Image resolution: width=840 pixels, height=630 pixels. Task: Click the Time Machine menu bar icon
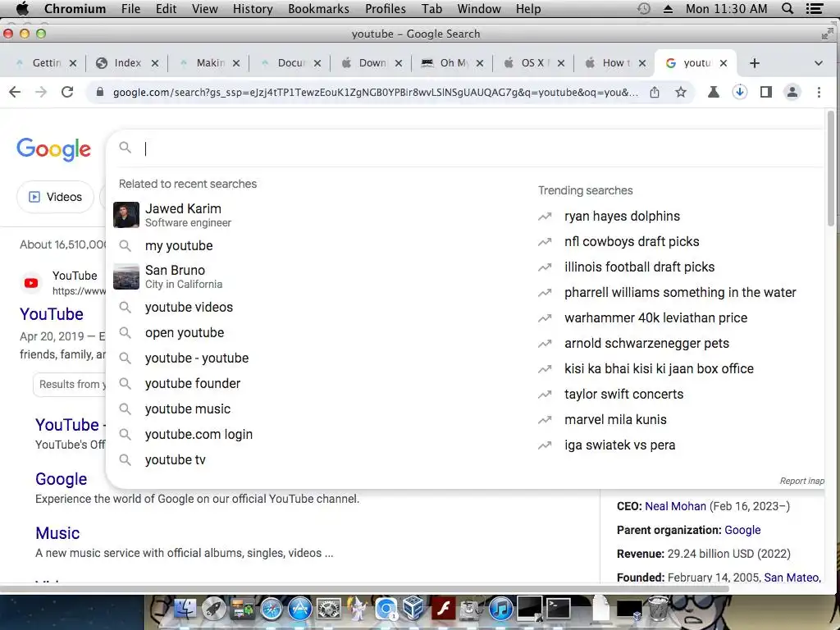[644, 8]
